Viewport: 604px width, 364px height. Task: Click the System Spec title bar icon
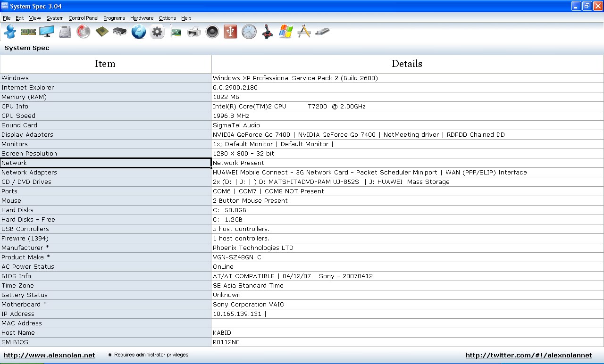[5, 6]
